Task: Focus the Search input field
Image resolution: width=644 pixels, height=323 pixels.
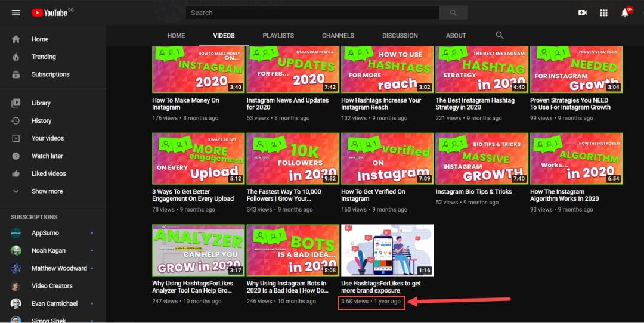Action: coord(312,13)
